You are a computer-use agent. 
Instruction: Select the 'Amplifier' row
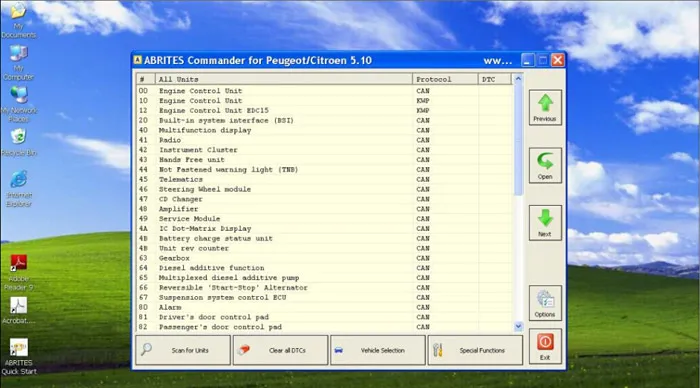point(325,209)
